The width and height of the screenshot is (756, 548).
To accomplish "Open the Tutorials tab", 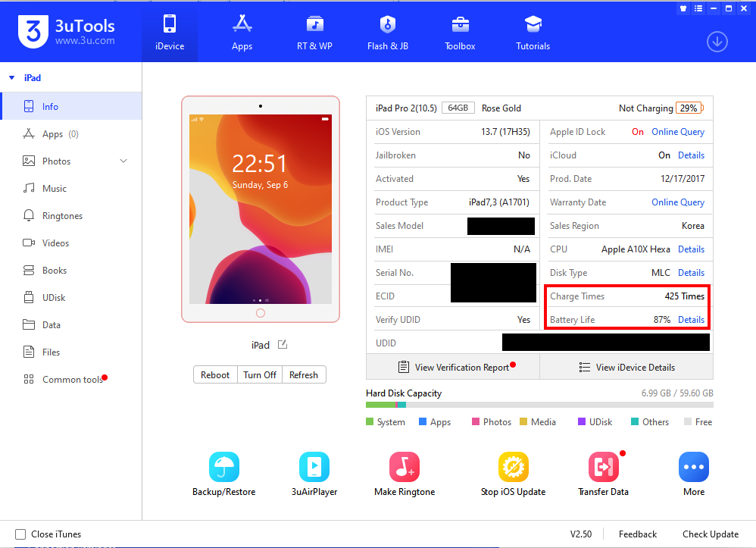I will coord(533,32).
